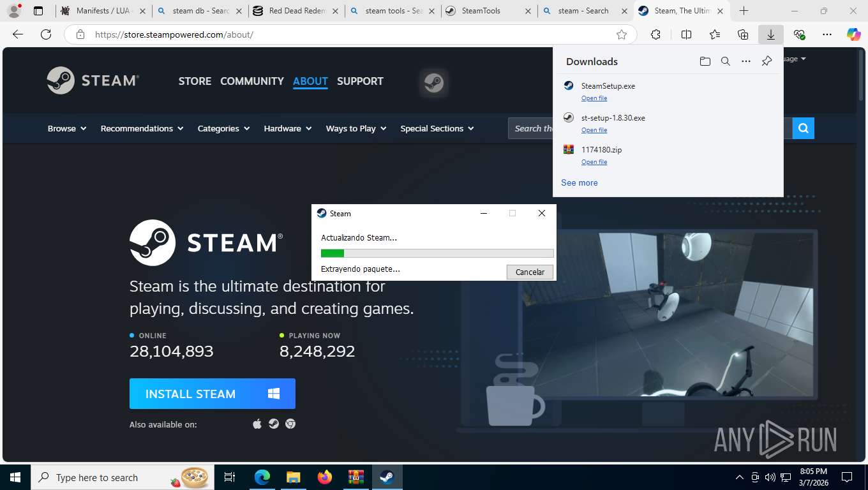Expand the Categories dropdown

click(224, 128)
